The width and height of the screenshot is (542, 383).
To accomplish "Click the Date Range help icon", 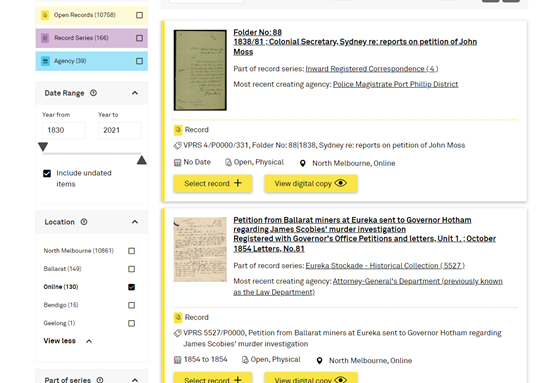I will pos(93,93).
